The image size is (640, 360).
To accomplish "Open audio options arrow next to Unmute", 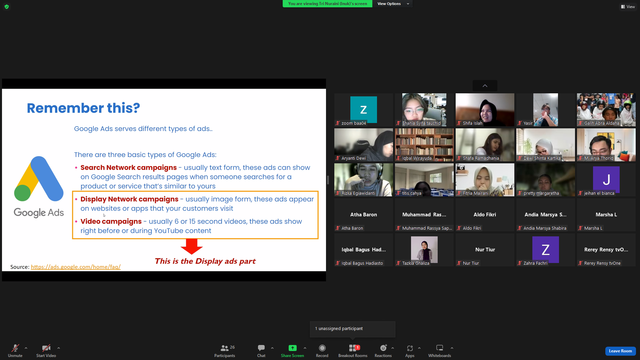I will click(26, 348).
